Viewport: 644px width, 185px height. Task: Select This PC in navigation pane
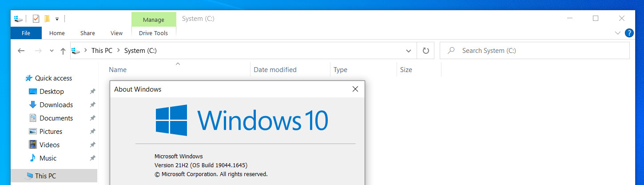pyautogui.click(x=54, y=176)
